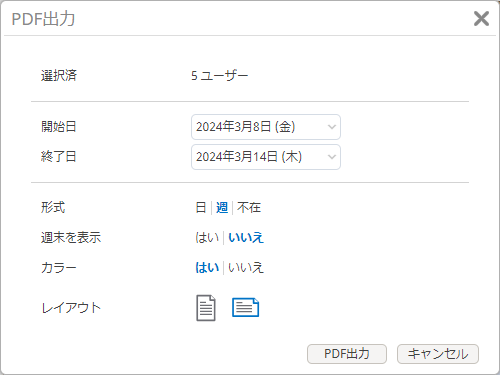Expand the 開始日 dropdown arrow

click(332, 127)
